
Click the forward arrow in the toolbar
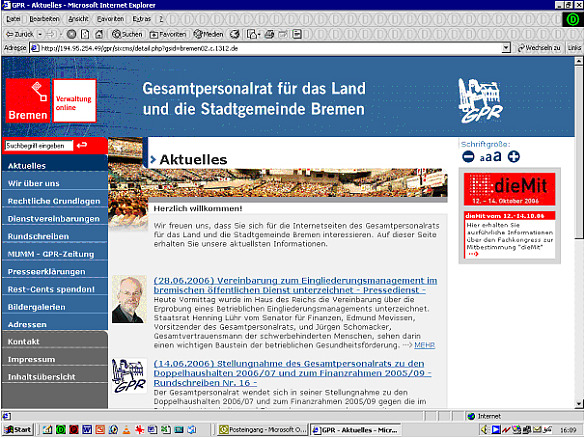coord(51,34)
